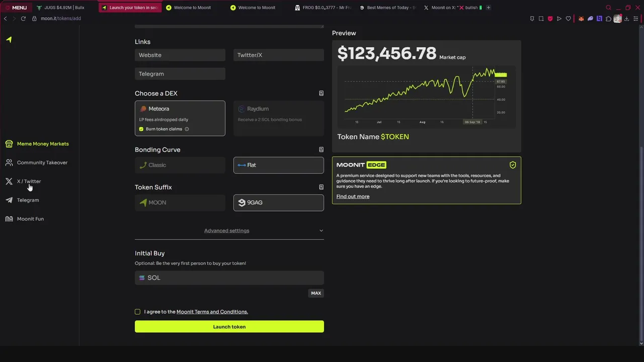Click the page vertical scrollbar

click(640, 245)
